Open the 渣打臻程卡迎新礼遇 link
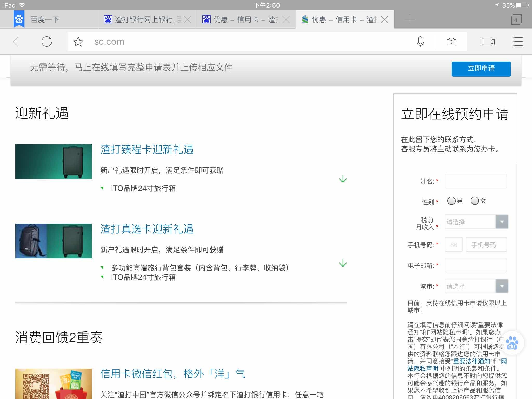This screenshot has height=399, width=532. (x=147, y=150)
